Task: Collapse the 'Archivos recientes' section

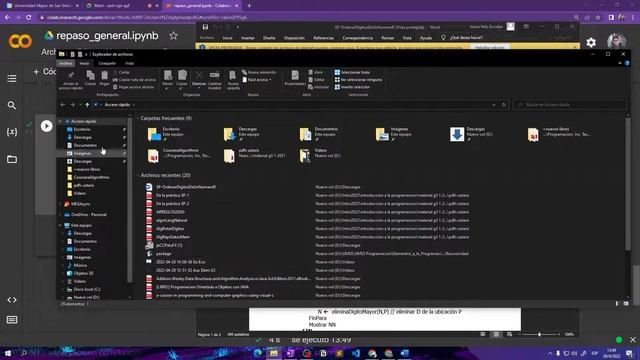Action: pyautogui.click(x=138, y=175)
